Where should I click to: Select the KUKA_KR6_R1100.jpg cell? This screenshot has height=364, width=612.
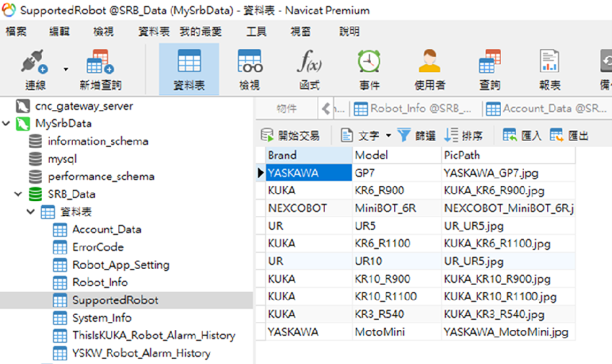[x=508, y=244]
